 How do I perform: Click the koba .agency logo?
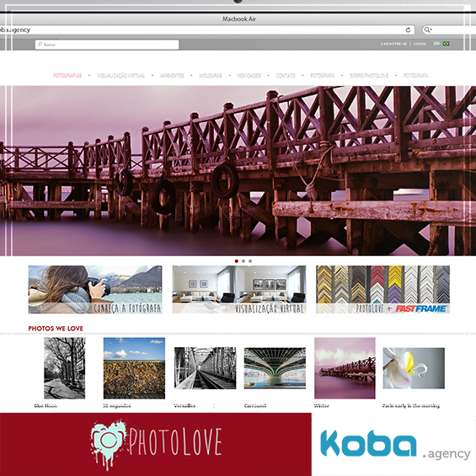pos(395,444)
